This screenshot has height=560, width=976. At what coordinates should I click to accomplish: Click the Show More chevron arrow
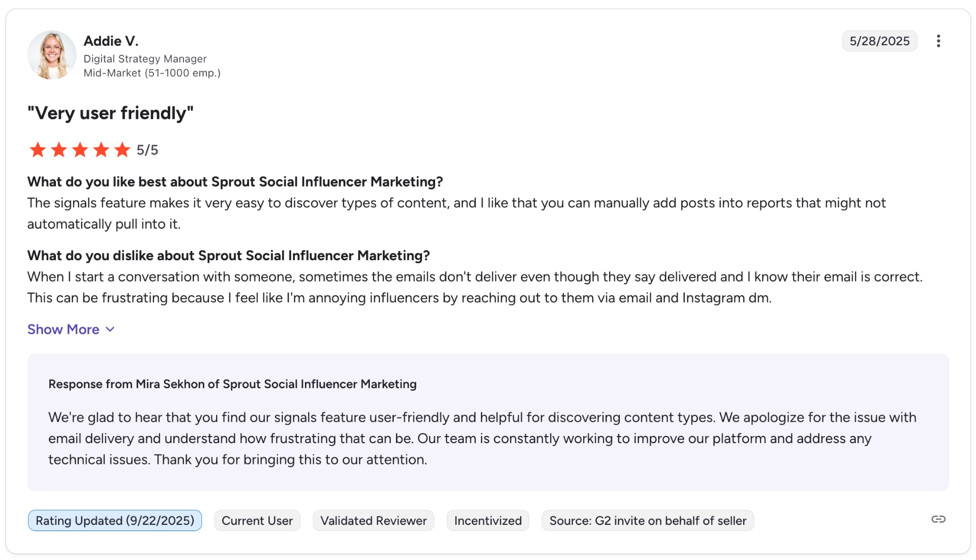tap(110, 329)
